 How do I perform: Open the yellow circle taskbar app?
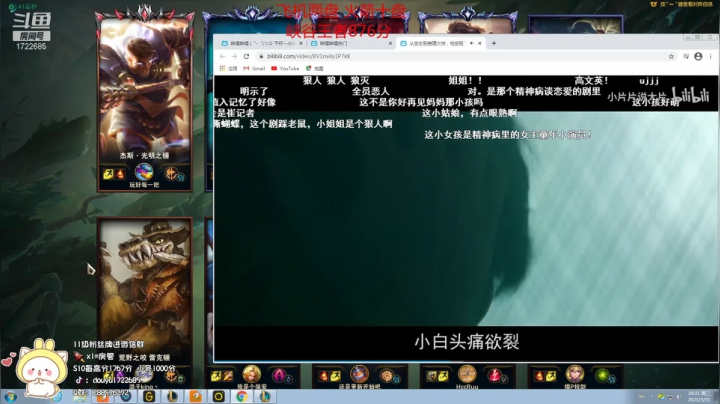pyautogui.click(x=219, y=396)
